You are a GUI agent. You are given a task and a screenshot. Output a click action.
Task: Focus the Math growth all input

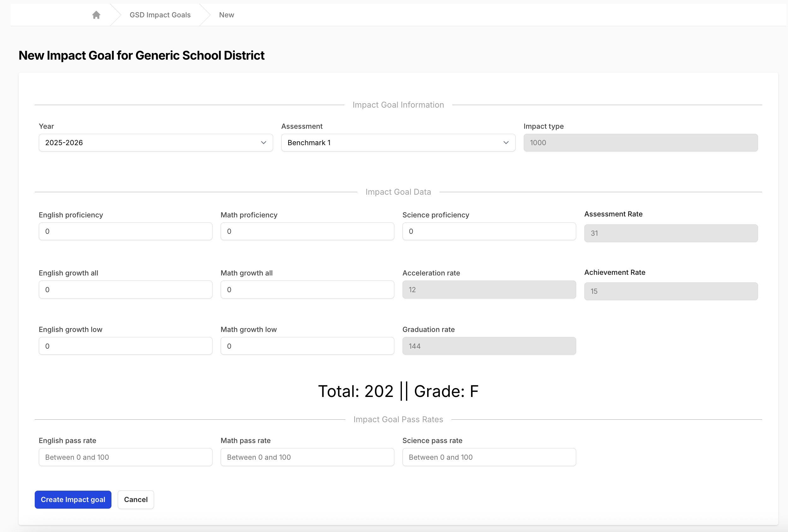(307, 290)
